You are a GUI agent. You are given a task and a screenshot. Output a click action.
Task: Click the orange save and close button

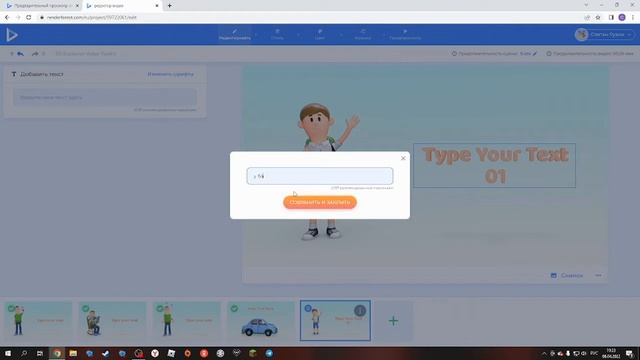[x=320, y=202]
